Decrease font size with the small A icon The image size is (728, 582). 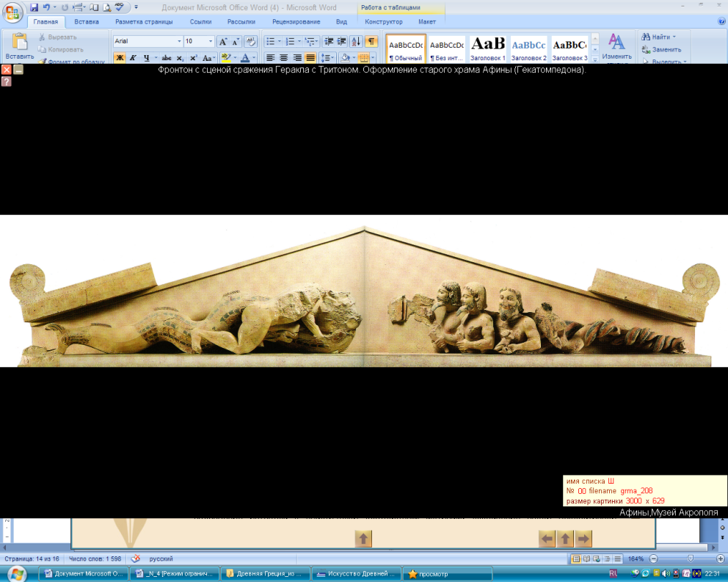[x=236, y=42]
